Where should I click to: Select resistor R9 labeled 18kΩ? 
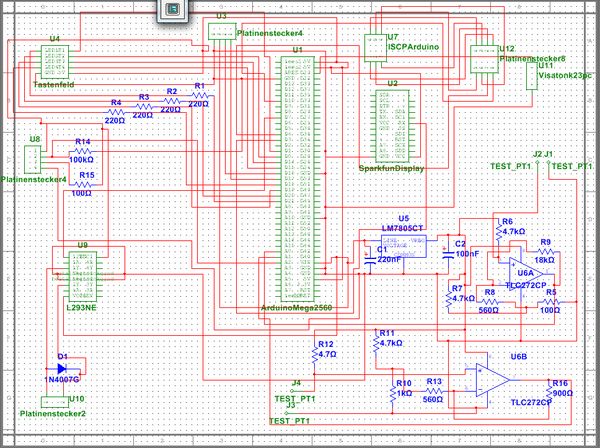coord(543,251)
